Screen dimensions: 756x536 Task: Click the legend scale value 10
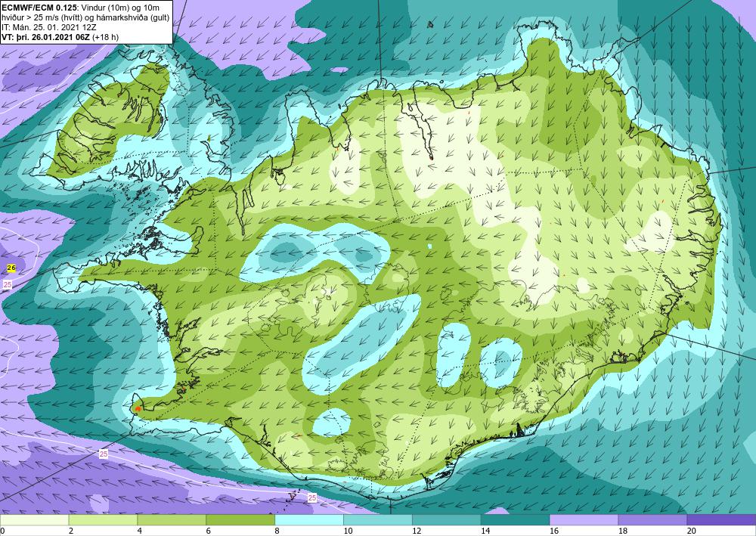click(348, 531)
